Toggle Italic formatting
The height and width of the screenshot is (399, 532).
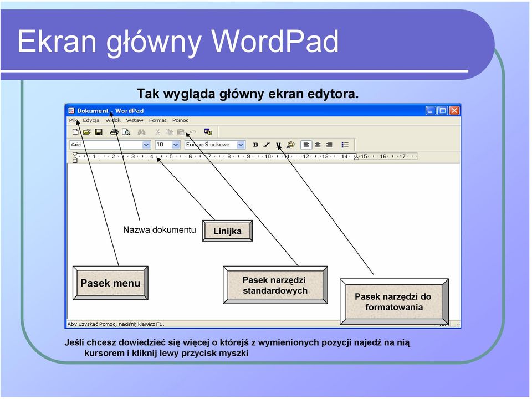pyautogui.click(x=267, y=145)
